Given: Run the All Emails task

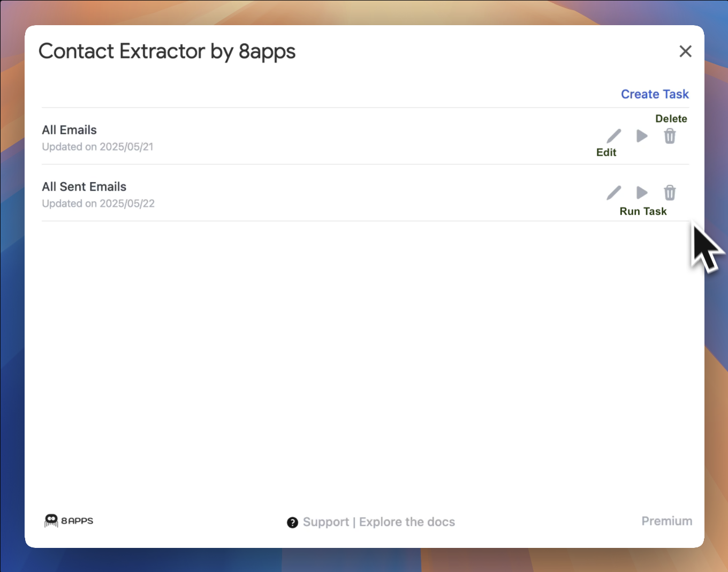Looking at the screenshot, I should [642, 136].
